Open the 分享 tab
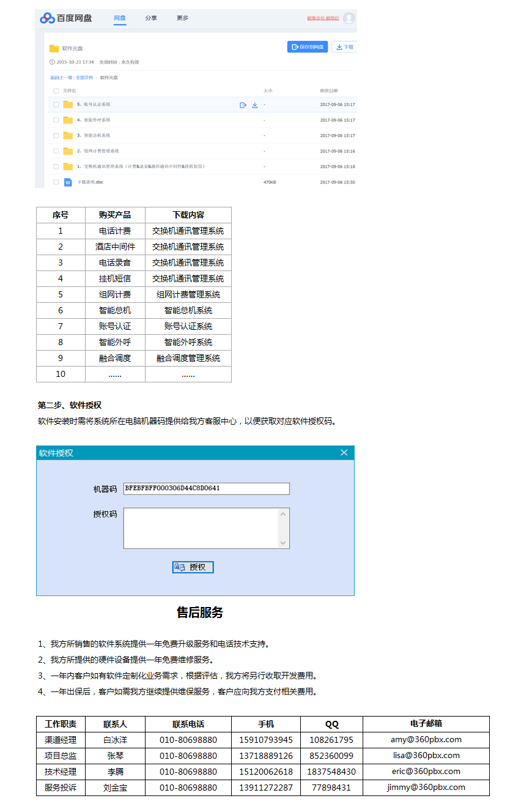This screenshot has width=532, height=812. (151, 18)
